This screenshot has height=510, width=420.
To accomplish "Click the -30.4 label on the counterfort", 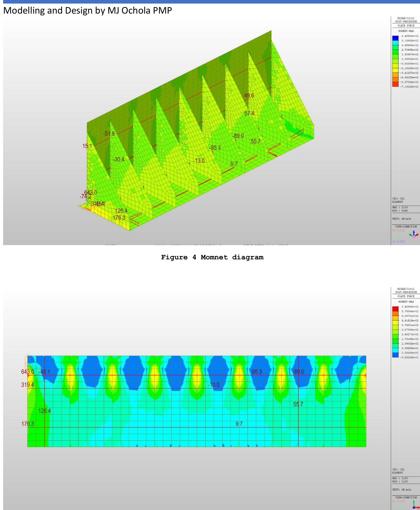I will pos(118,159).
